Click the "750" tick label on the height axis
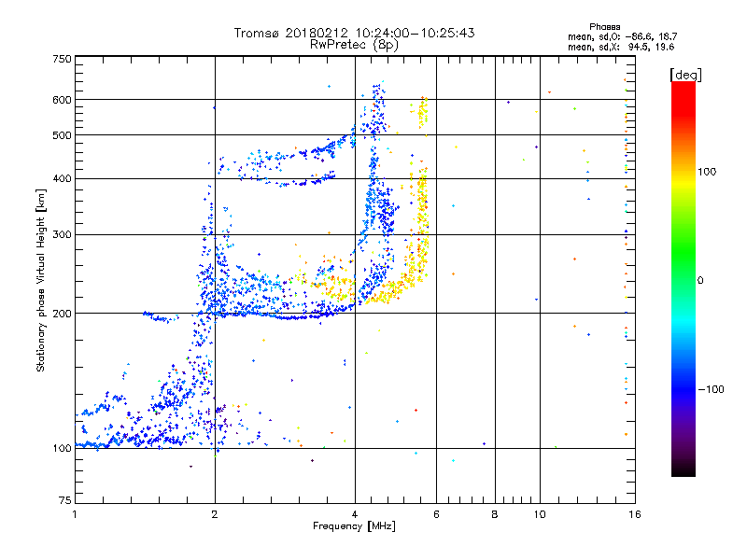Screen dimensions: 747x560 tap(63, 59)
